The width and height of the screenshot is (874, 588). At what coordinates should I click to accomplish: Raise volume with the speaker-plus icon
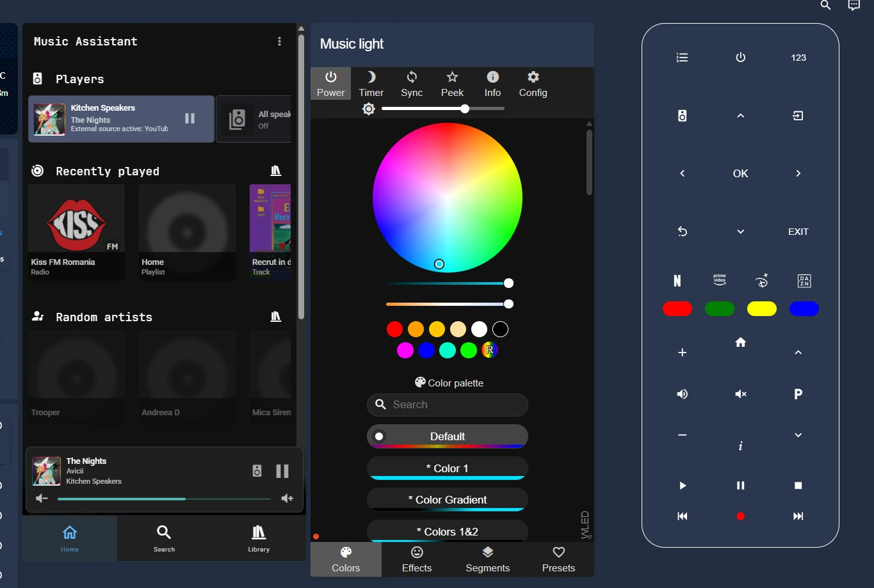pyautogui.click(x=287, y=498)
